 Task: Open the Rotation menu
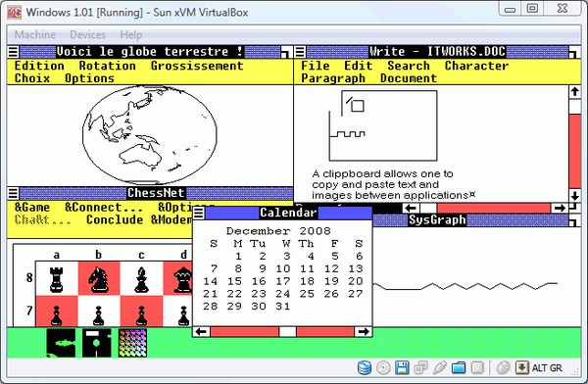tap(108, 66)
